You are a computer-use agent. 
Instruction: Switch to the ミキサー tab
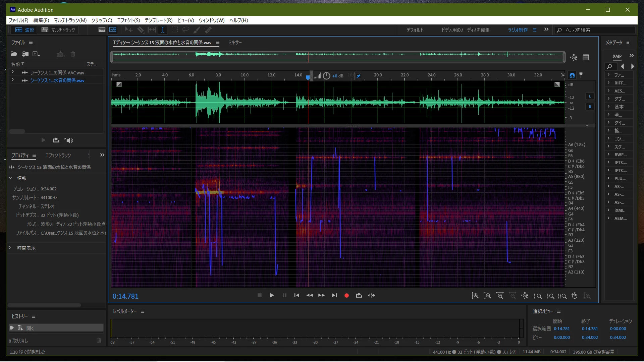tap(235, 43)
